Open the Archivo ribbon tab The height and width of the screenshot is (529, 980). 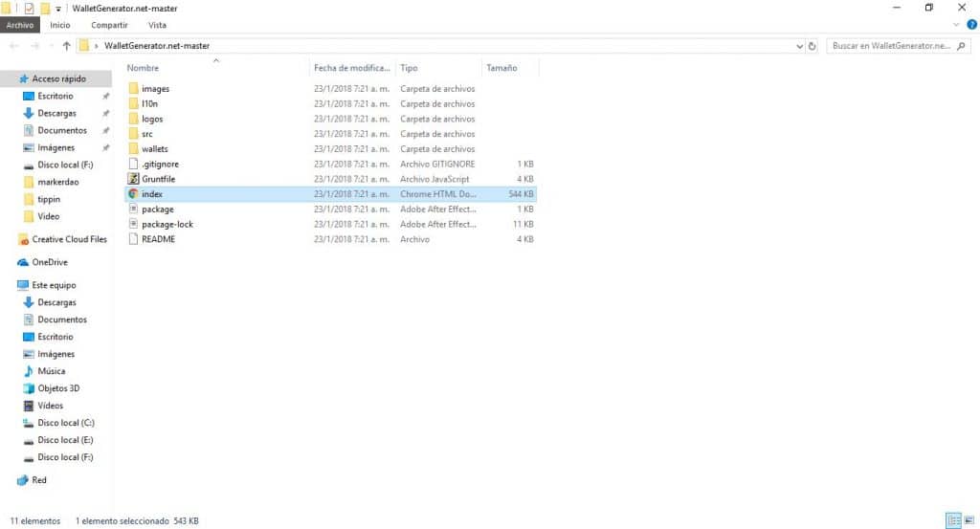[x=20, y=25]
